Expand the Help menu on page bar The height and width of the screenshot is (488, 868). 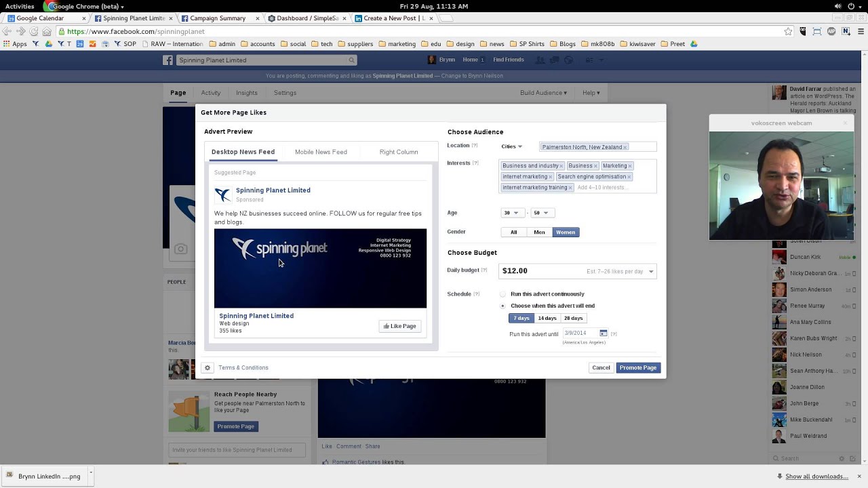click(x=591, y=93)
